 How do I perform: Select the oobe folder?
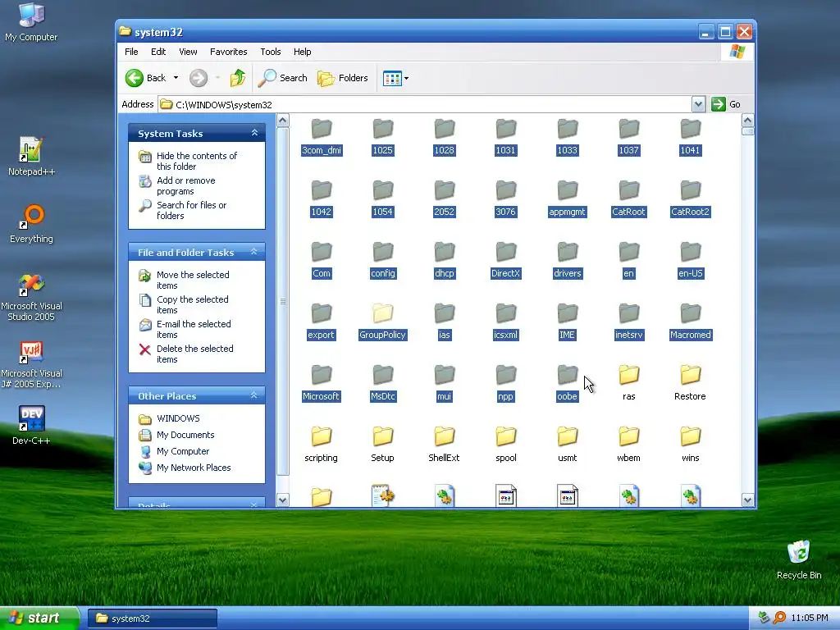point(568,384)
